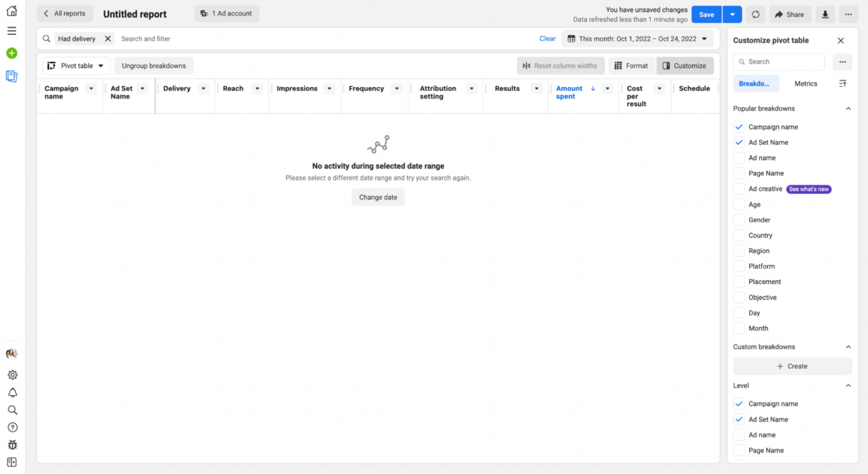Open the green create plus icon

pos(12,53)
